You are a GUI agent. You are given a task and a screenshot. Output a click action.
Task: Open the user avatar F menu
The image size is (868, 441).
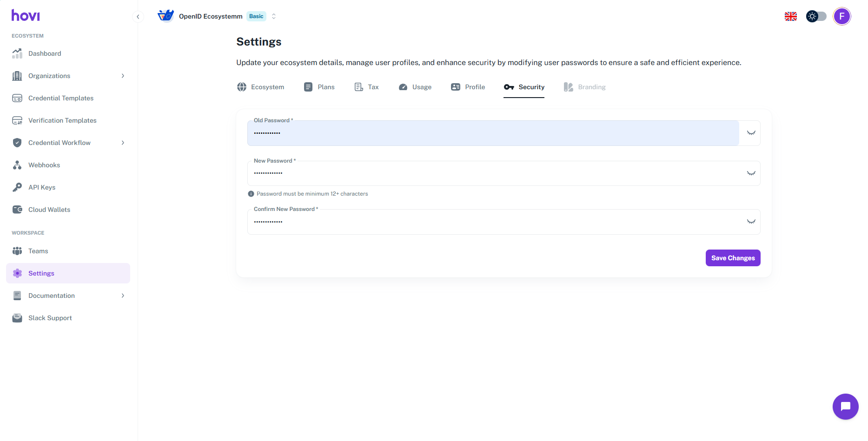click(x=841, y=16)
